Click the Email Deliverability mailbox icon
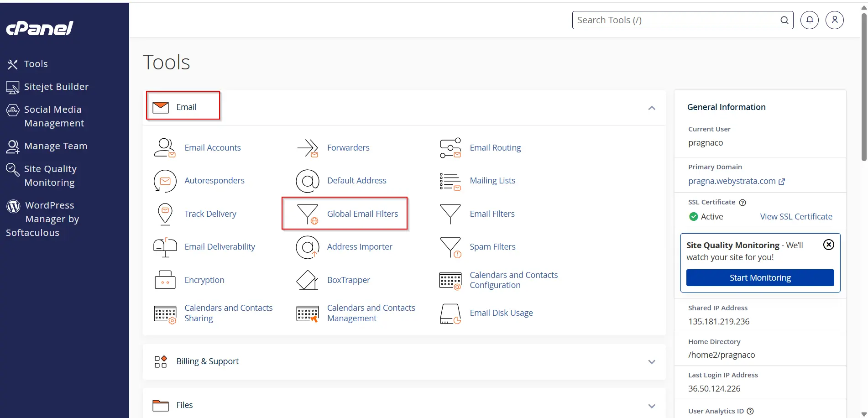 tap(165, 247)
